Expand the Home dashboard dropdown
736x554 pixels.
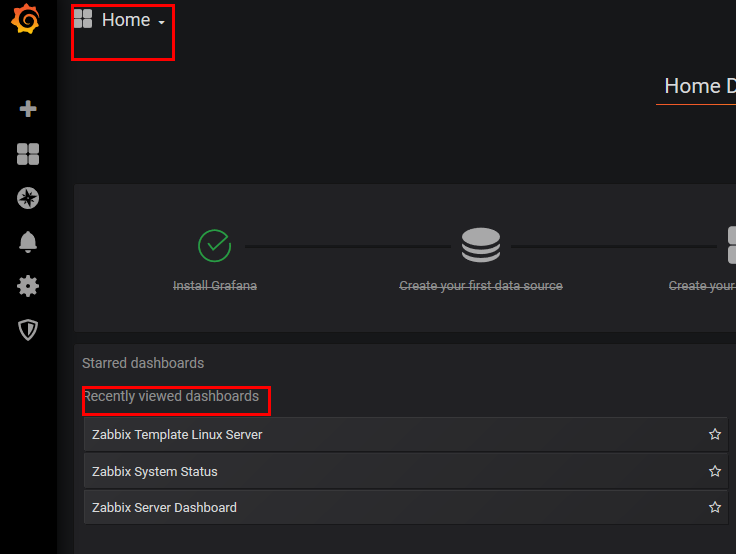pyautogui.click(x=133, y=21)
